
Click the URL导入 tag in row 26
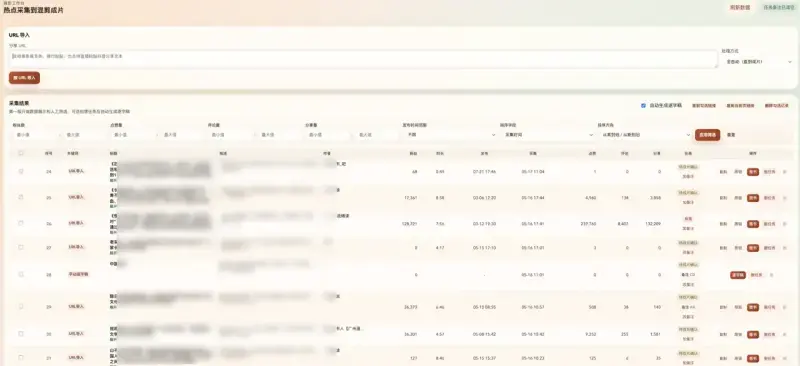tap(76, 223)
